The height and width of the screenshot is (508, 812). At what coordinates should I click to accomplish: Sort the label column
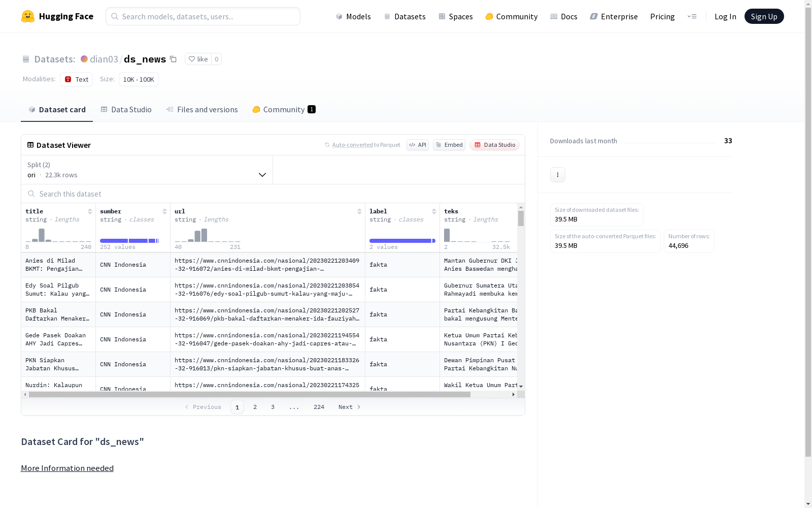point(434,211)
